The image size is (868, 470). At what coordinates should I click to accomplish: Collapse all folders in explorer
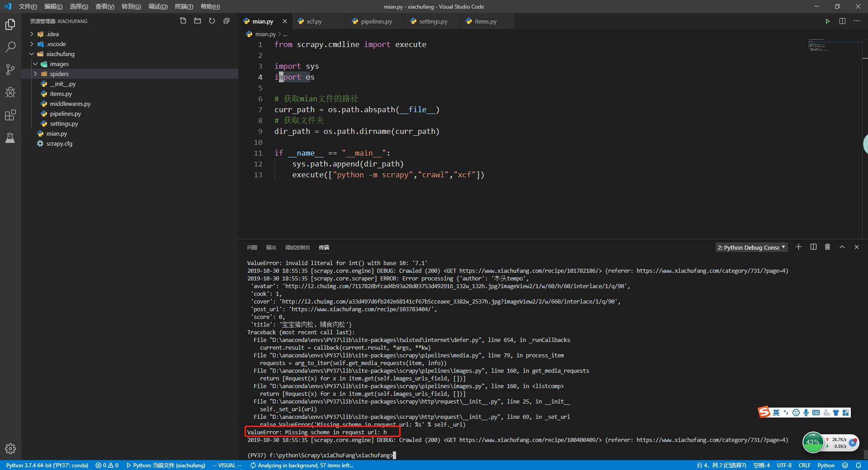pos(226,21)
